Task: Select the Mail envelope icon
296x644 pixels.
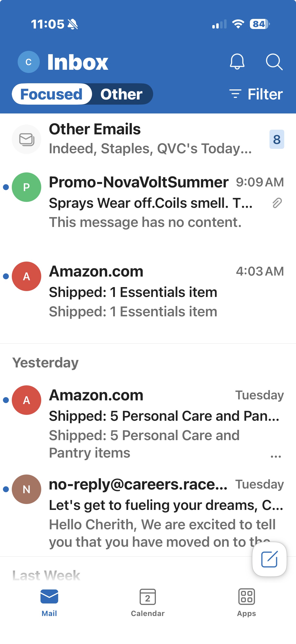Action: (x=49, y=597)
